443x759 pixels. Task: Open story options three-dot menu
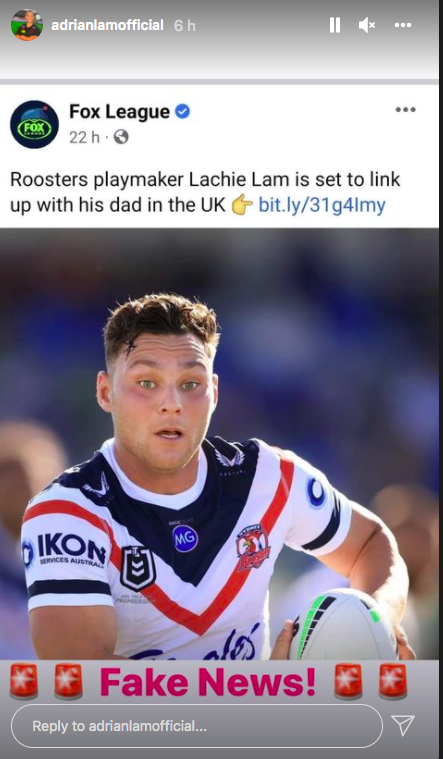tap(403, 25)
